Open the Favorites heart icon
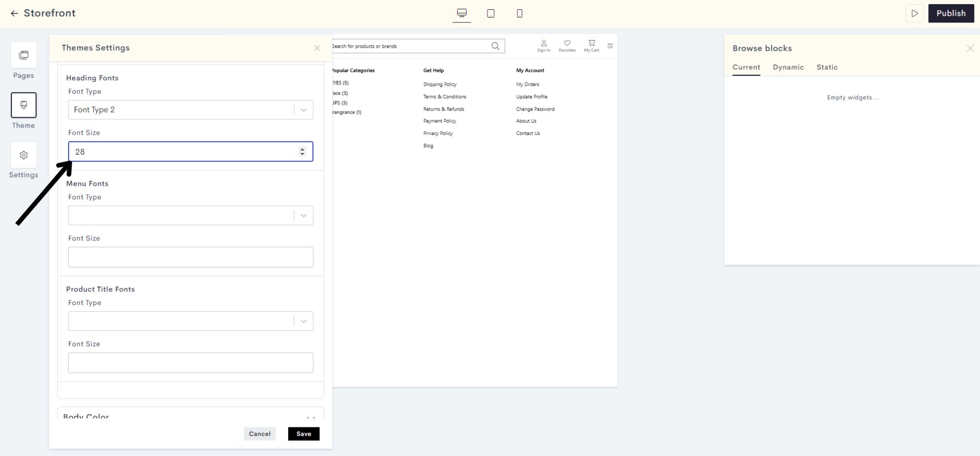Viewport: 980px width, 456px height. coord(567,46)
